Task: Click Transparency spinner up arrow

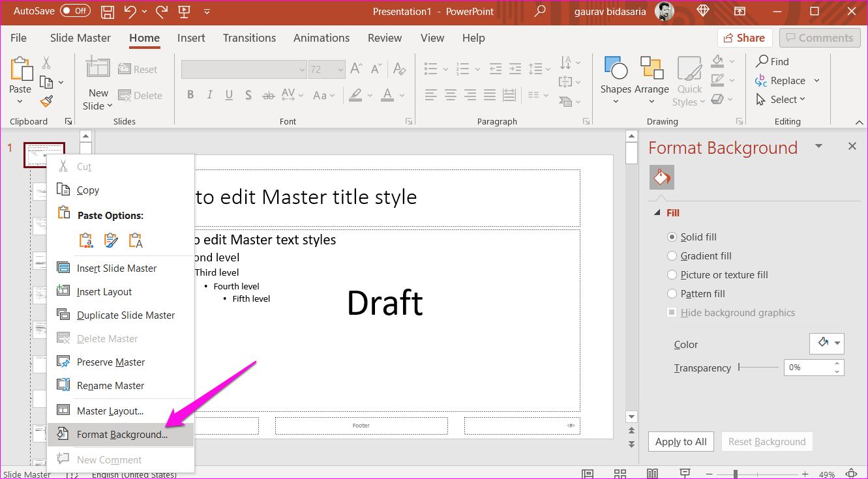Action: pyautogui.click(x=837, y=364)
